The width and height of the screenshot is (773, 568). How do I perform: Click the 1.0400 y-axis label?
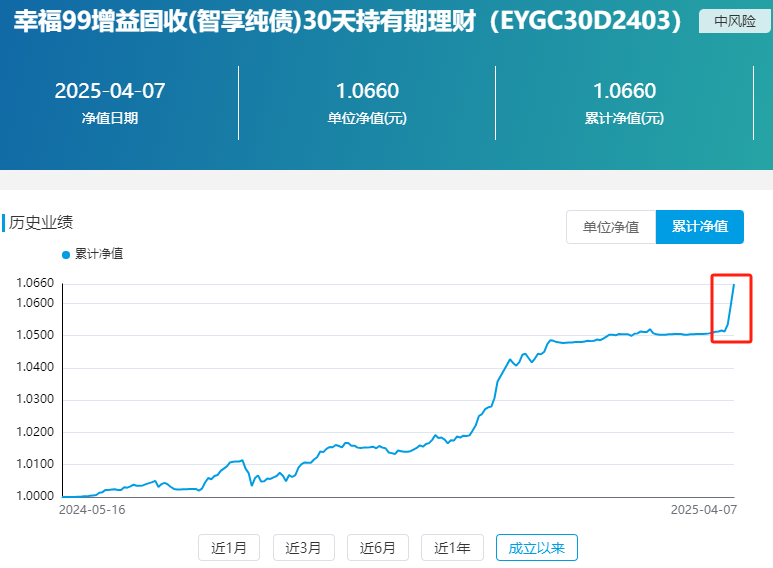tap(35, 367)
